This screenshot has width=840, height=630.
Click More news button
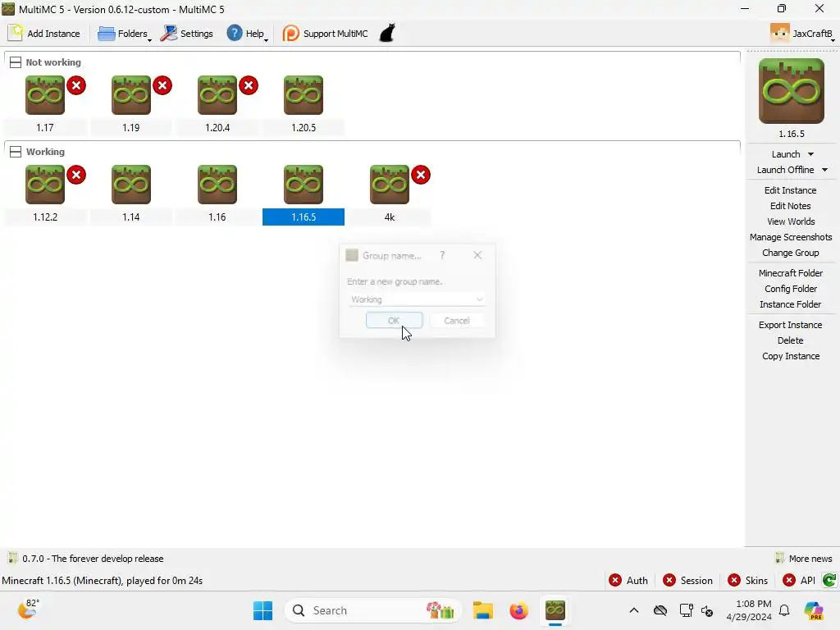(x=804, y=558)
